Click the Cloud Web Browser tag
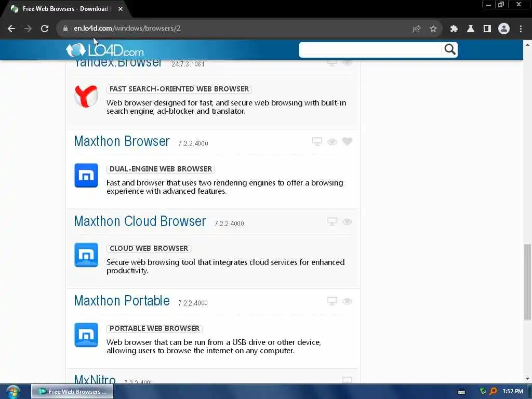The height and width of the screenshot is (399, 532). tap(149, 248)
